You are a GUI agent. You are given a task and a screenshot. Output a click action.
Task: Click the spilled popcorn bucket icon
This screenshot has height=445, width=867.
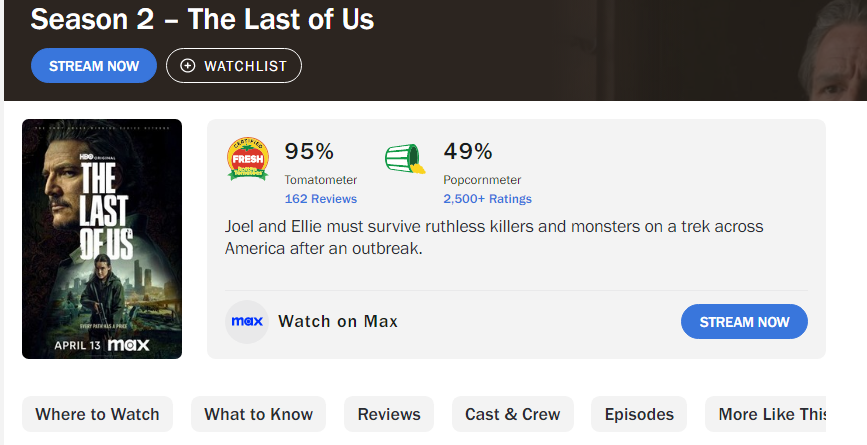404,160
